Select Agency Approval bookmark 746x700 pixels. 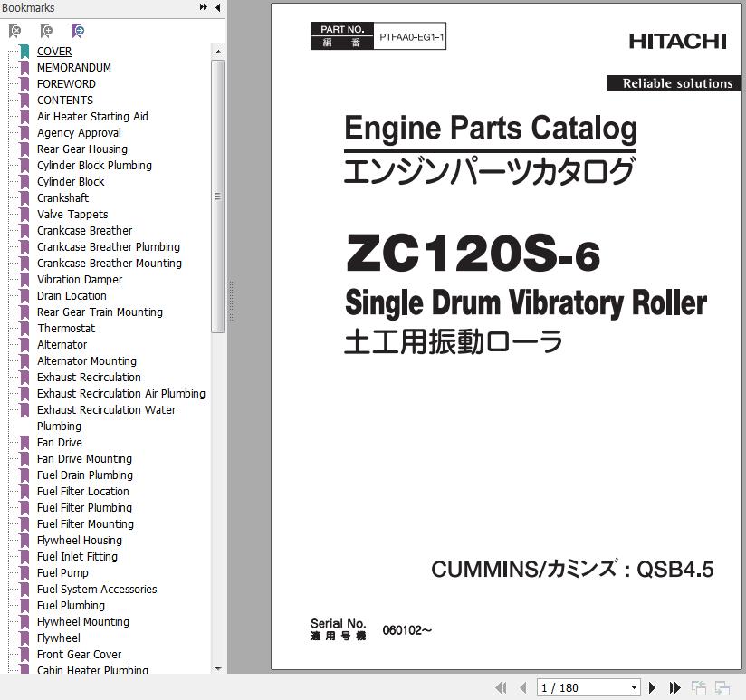pyautogui.click(x=79, y=133)
